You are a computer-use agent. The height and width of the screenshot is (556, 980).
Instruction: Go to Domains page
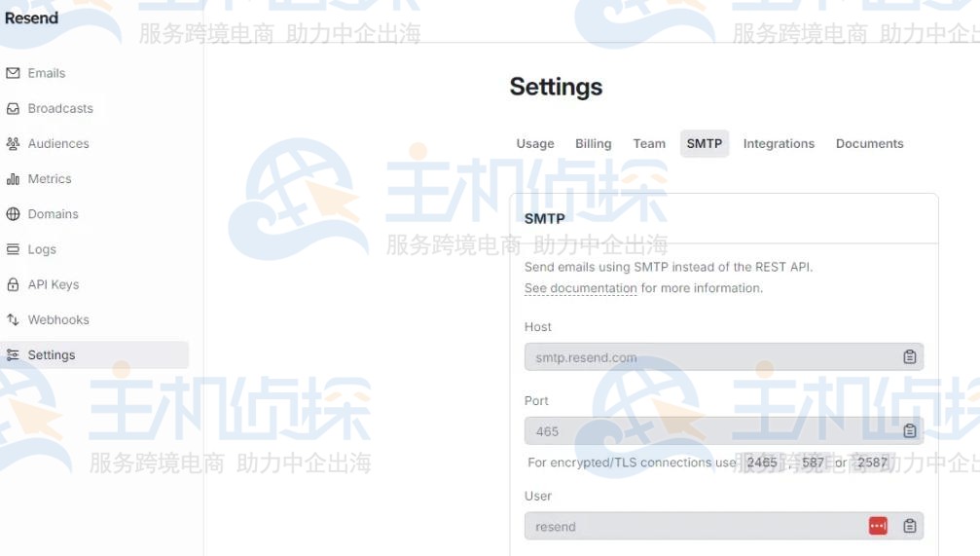54,214
